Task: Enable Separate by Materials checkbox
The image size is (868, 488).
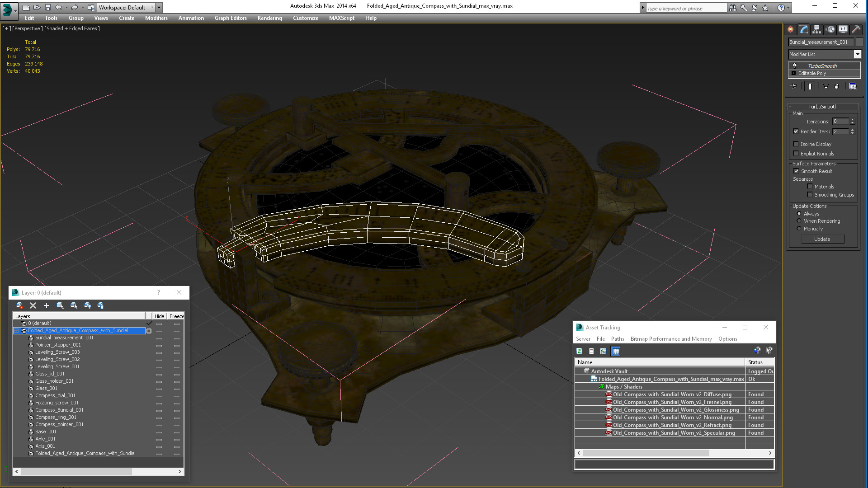Action: point(810,187)
